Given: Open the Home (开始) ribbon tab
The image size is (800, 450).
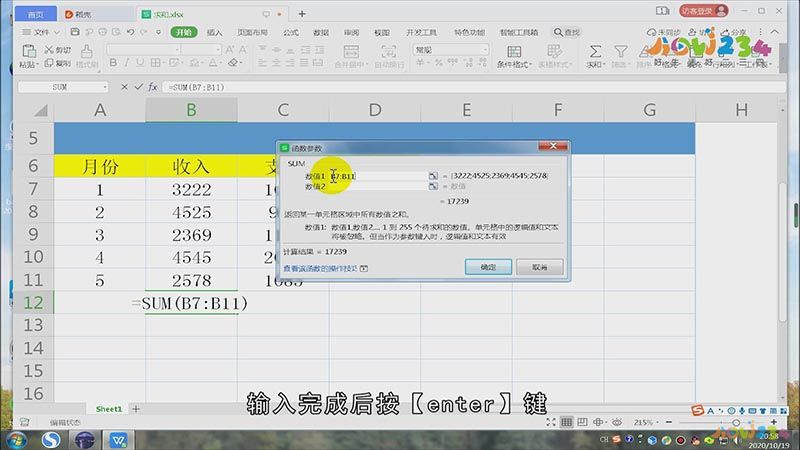Looking at the screenshot, I should pos(184,32).
